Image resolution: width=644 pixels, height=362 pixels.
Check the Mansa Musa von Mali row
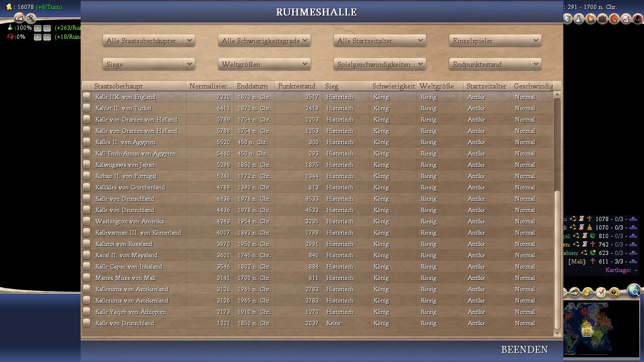coord(87,278)
